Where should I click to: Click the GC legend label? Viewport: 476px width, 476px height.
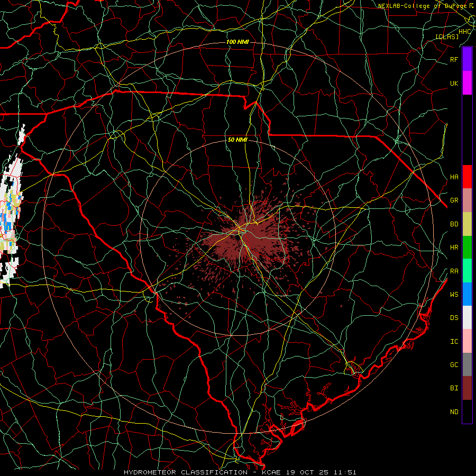coord(454,364)
